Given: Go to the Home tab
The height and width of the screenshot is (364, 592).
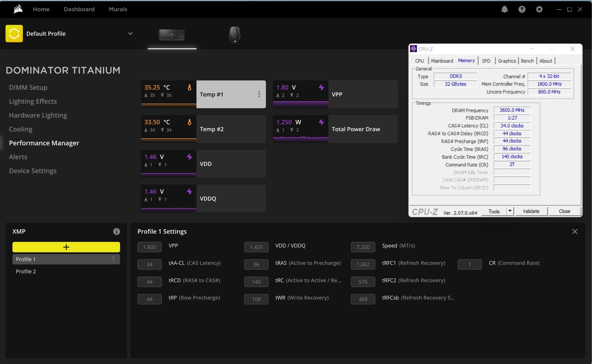Looking at the screenshot, I should (41, 9).
